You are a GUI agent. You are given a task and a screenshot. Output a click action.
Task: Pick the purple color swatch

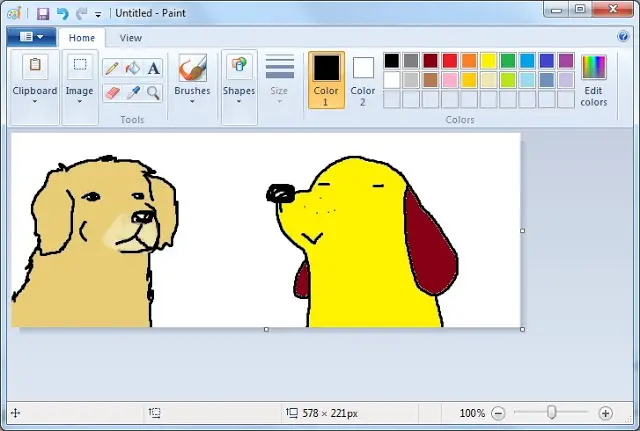566,61
